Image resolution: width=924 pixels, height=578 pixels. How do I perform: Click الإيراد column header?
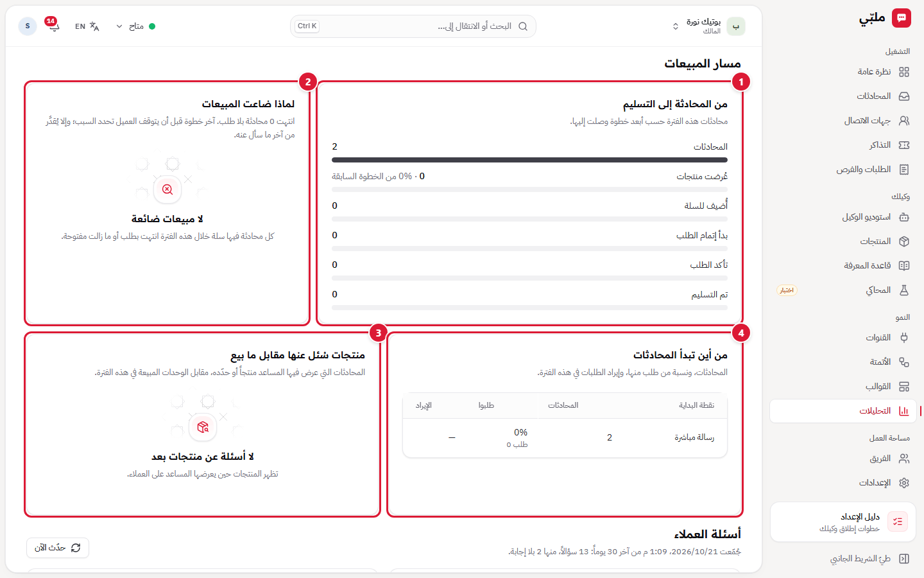pyautogui.click(x=424, y=405)
